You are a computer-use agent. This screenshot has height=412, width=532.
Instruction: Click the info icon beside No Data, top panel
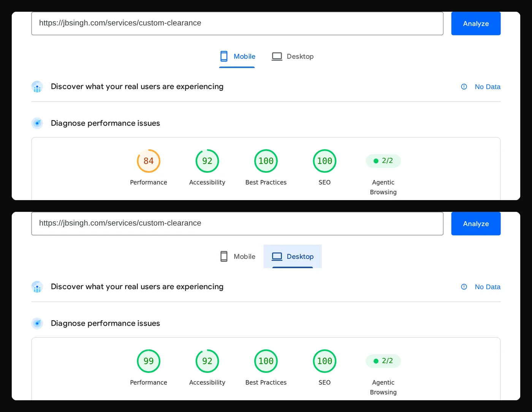point(464,87)
